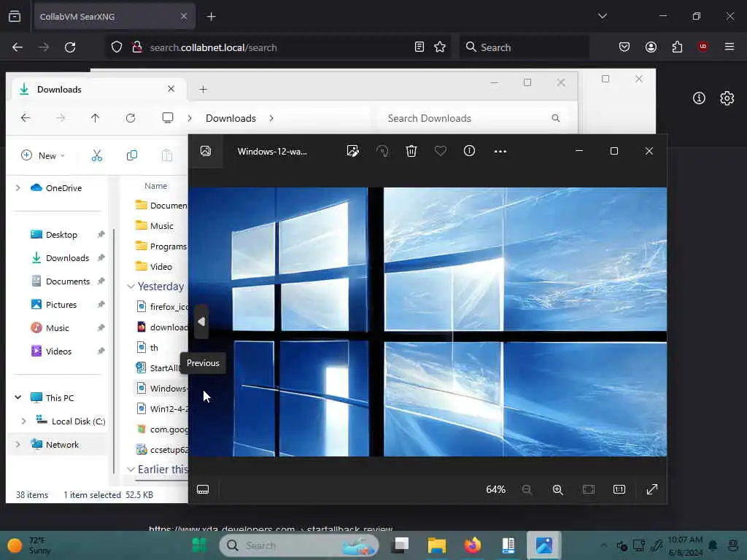Open the weather widget showing 72°F
Image resolution: width=747 pixels, height=560 pixels.
tap(29, 545)
